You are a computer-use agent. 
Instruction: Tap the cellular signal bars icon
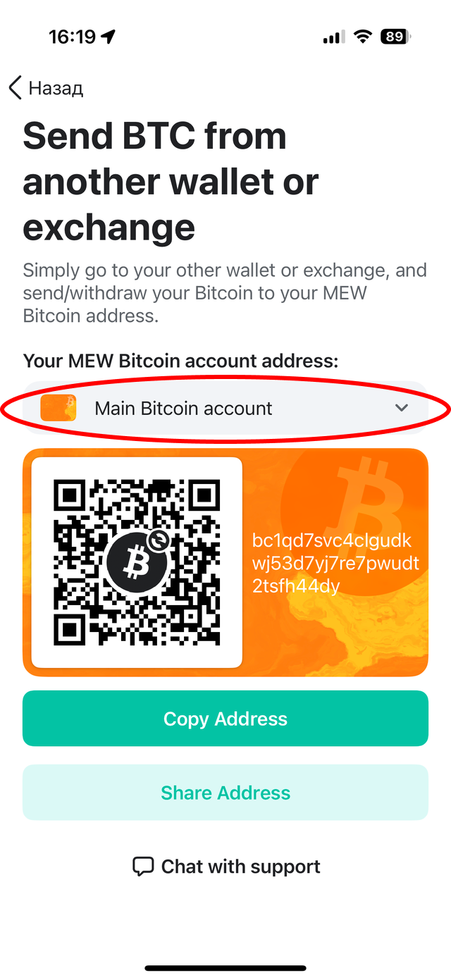click(334, 37)
